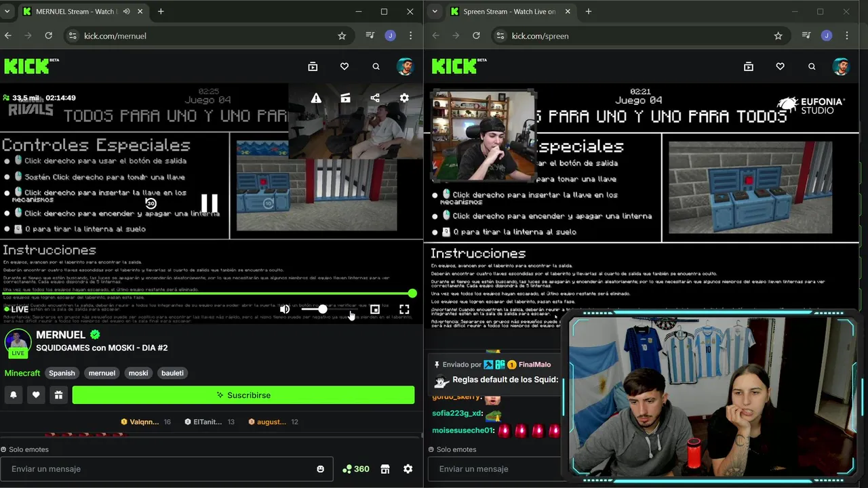The image size is (868, 488).
Task: Open the Minecraft category link
Action: coord(22,373)
